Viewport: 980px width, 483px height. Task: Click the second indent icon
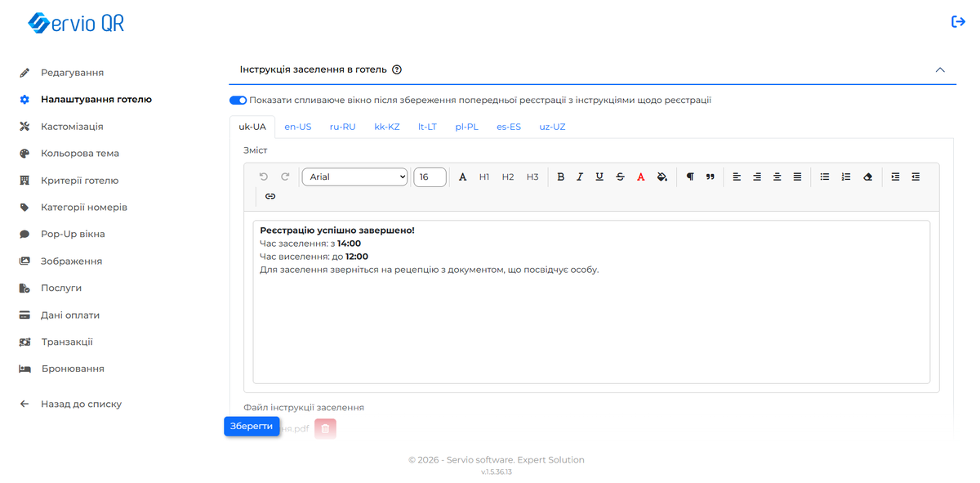[915, 177]
